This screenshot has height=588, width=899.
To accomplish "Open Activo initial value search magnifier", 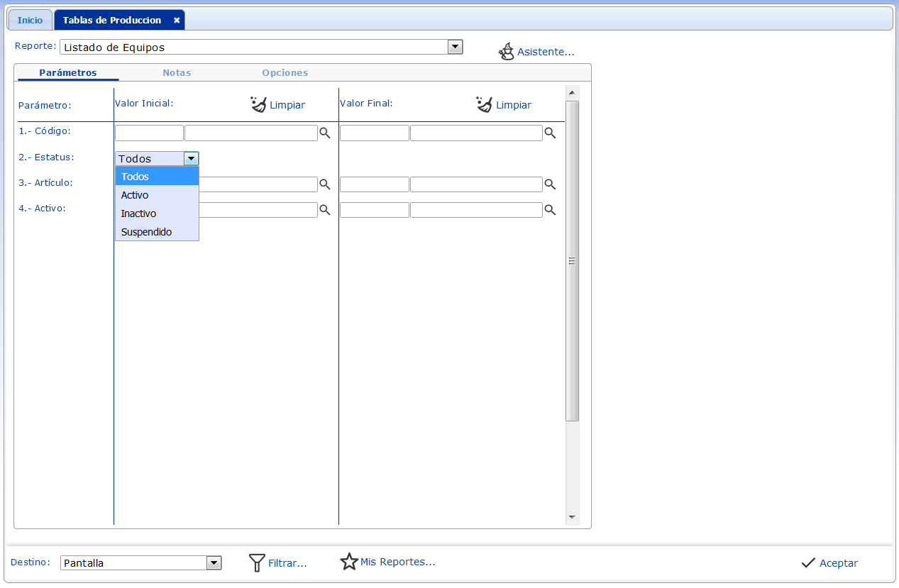I will pyautogui.click(x=325, y=210).
